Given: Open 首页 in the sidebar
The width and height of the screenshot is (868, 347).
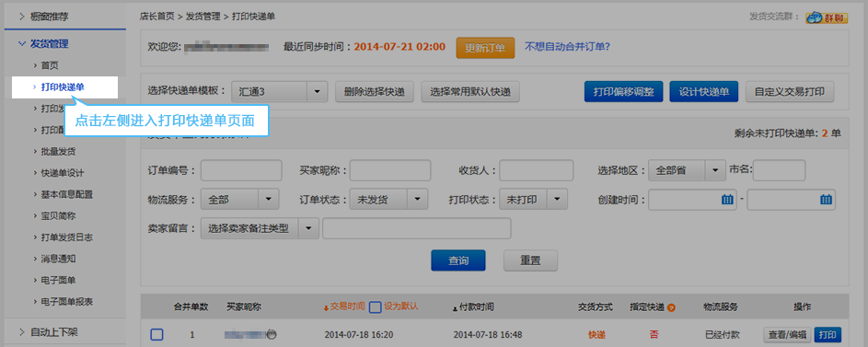Looking at the screenshot, I should click(x=50, y=65).
